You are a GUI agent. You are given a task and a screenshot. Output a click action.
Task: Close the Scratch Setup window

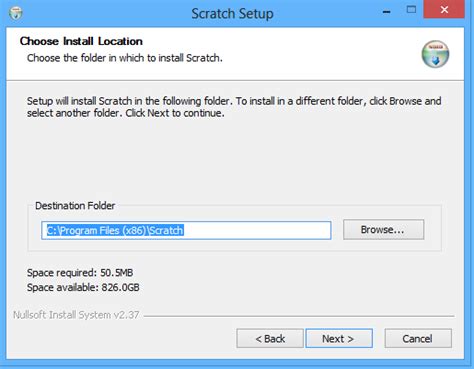444,10
